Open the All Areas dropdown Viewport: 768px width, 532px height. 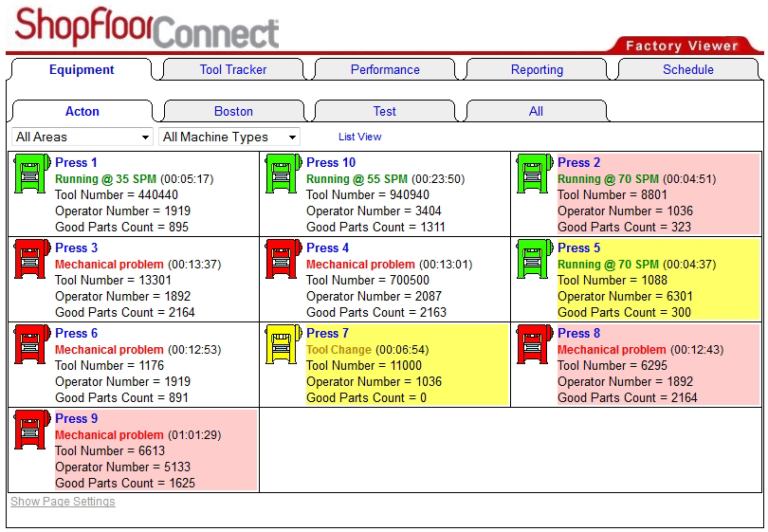pyautogui.click(x=82, y=137)
